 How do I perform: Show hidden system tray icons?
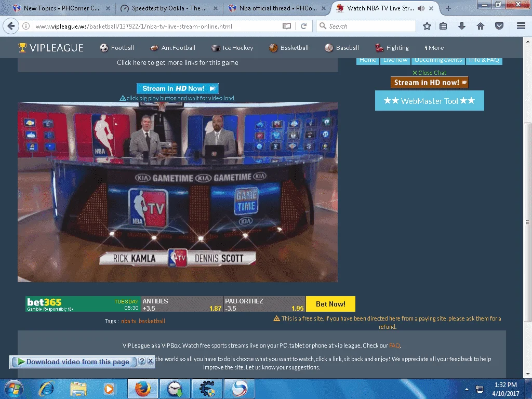[467, 389]
